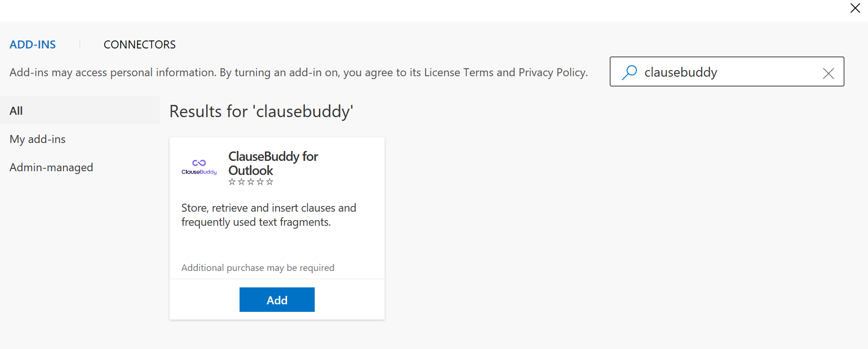
Task: Click the 'Additional purchase may be required' note
Action: tap(258, 268)
